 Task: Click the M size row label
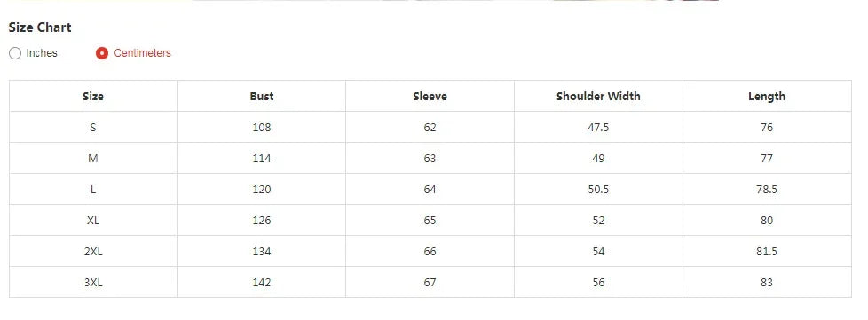[93, 158]
